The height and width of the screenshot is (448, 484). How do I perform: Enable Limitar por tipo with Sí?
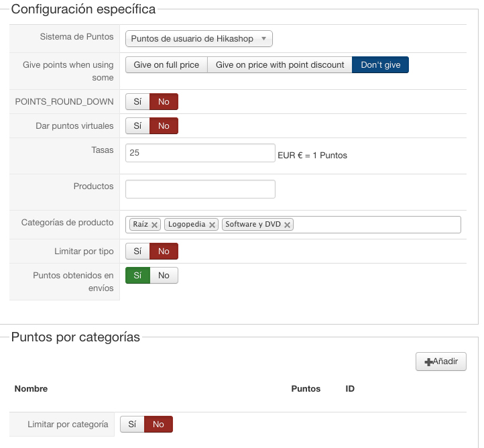click(x=137, y=251)
